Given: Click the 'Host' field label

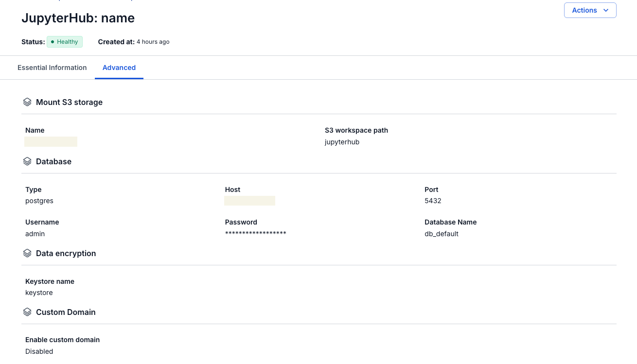Looking at the screenshot, I should click(x=233, y=190).
